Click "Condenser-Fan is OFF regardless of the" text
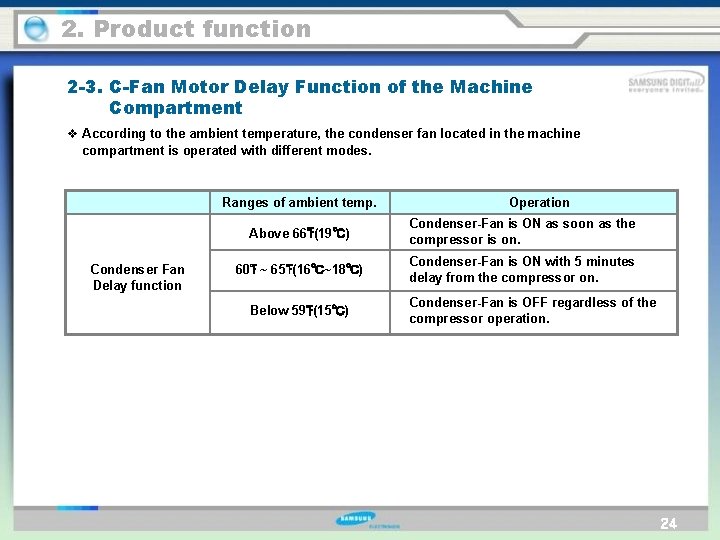This screenshot has width=720, height=540. click(533, 303)
